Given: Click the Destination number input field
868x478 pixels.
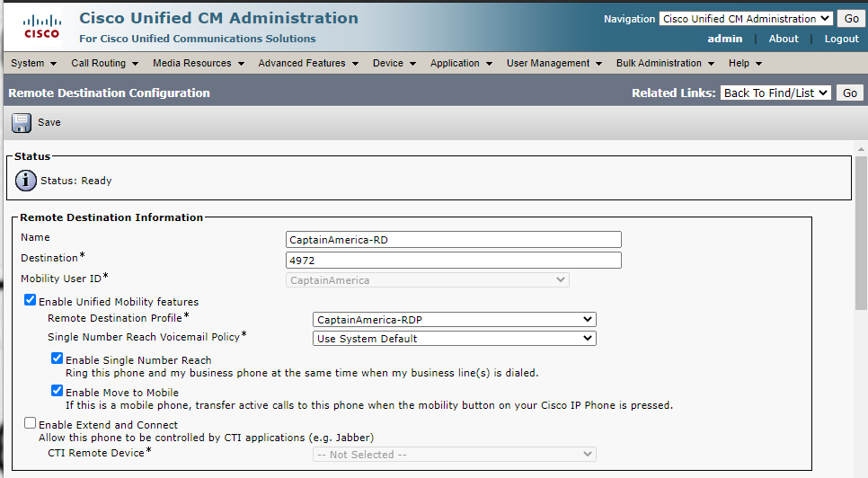Looking at the screenshot, I should coord(453,261).
